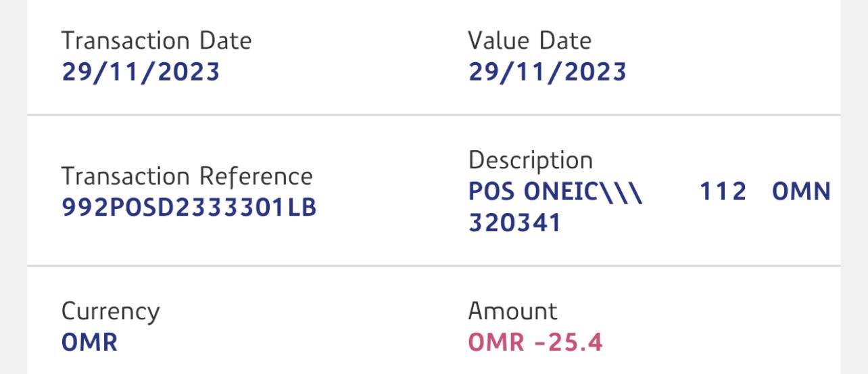Click the divider line below the dates row
Image resolution: width=868 pixels, height=374 pixels.
(433, 116)
